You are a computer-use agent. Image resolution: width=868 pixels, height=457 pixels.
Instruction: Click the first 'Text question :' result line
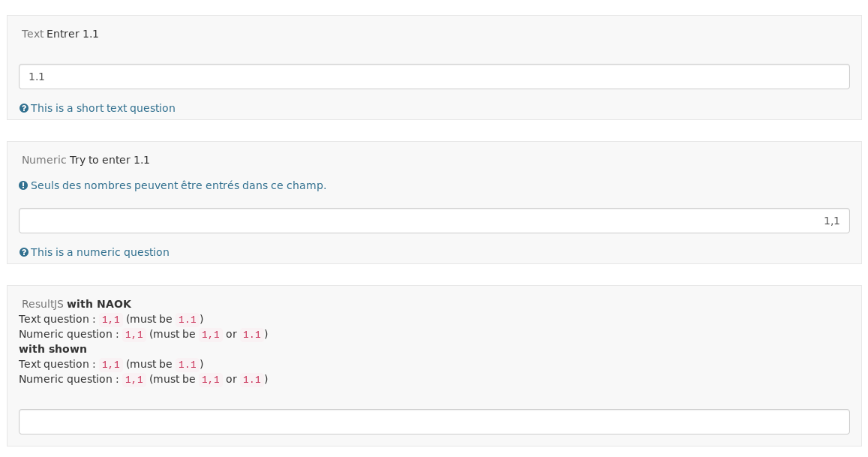click(x=57, y=319)
